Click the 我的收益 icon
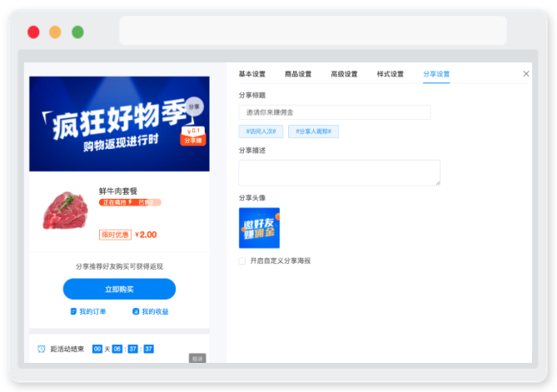The height and width of the screenshot is (392, 557). 136,311
